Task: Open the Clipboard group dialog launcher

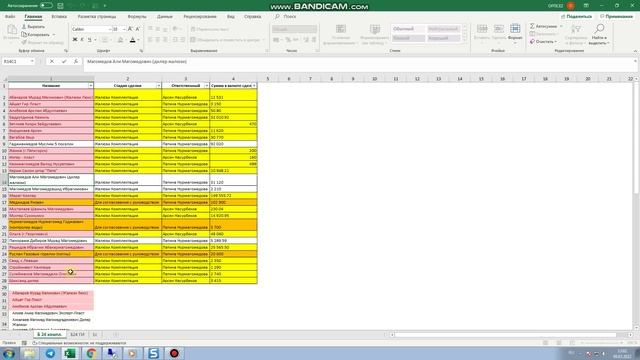Action: [66, 51]
